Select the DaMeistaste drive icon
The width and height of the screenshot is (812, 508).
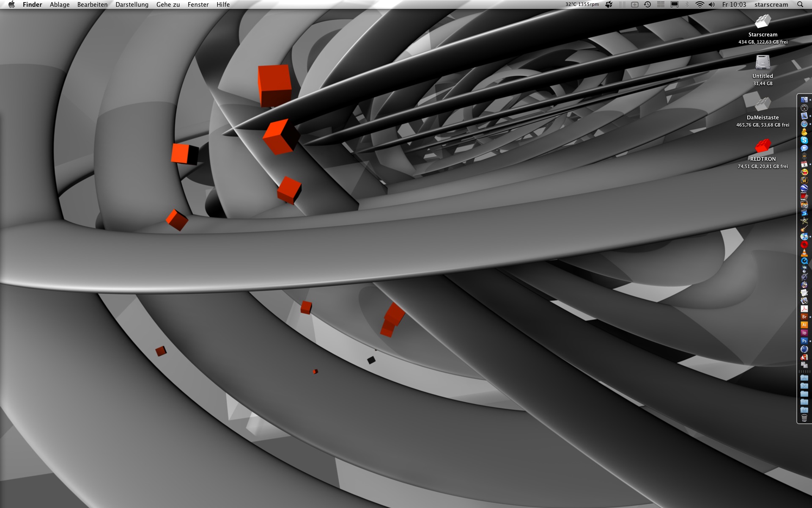(x=763, y=104)
